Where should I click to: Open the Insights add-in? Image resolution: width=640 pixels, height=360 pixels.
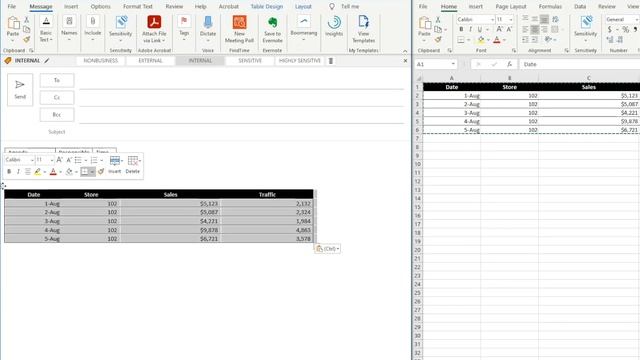[x=334, y=27]
